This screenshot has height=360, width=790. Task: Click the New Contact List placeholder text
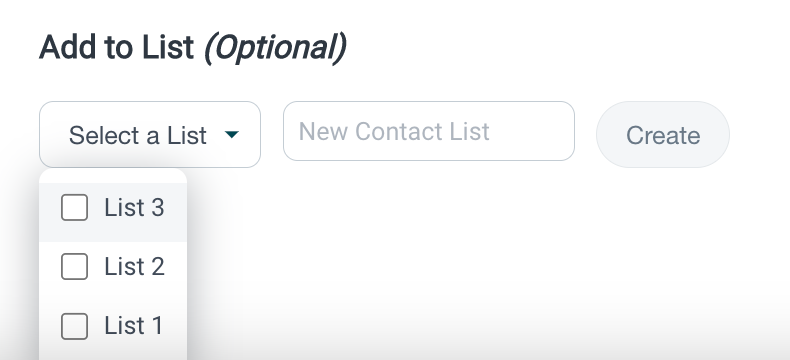coord(394,131)
